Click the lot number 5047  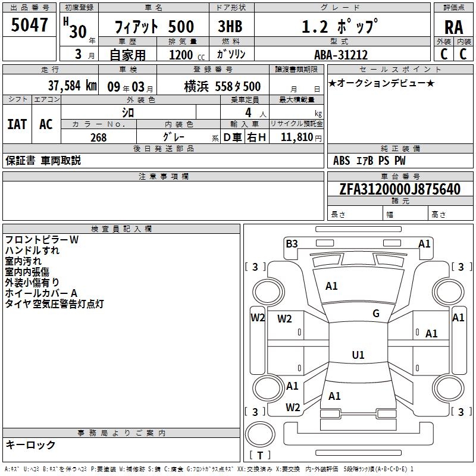pyautogui.click(x=30, y=25)
